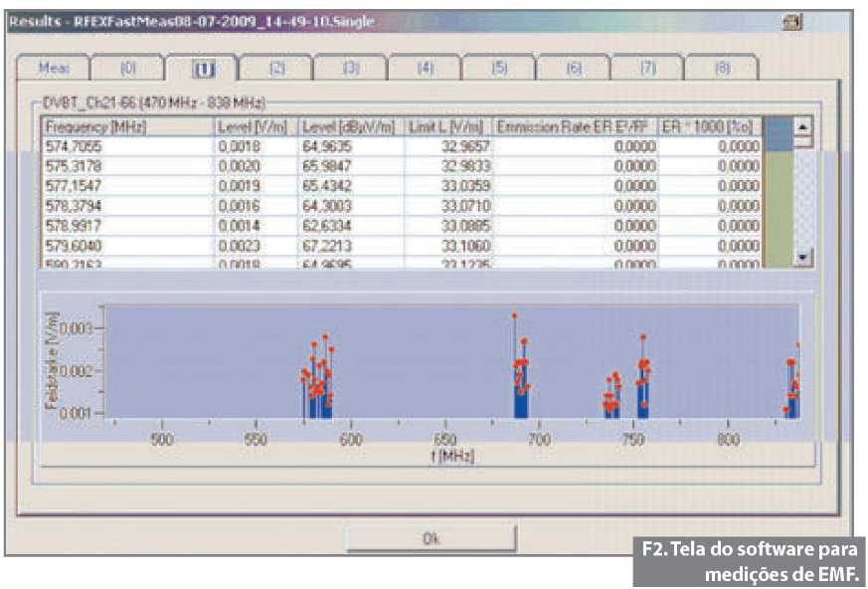Open tab (4)
868x589 pixels.
tap(426, 68)
